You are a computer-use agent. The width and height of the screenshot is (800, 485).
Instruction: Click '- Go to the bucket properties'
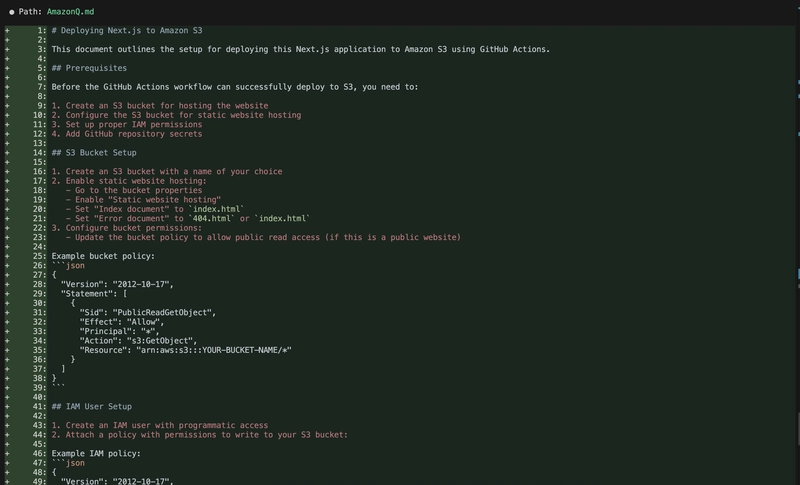click(x=134, y=191)
